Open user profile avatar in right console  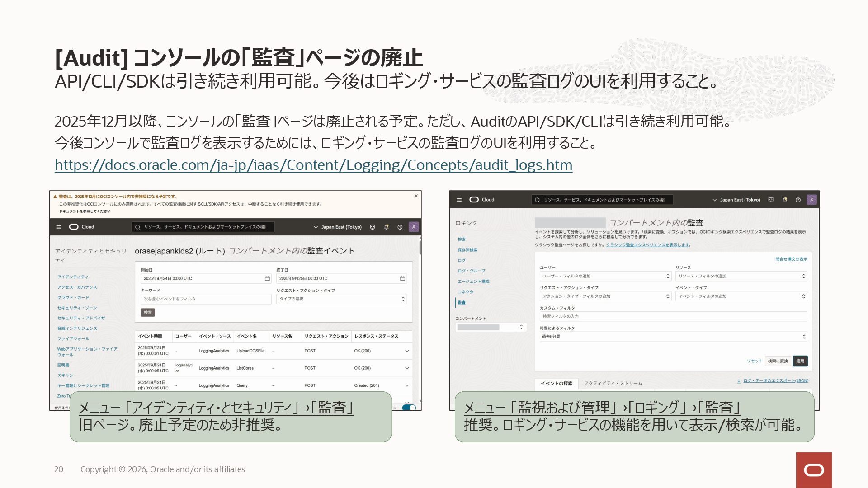point(811,200)
